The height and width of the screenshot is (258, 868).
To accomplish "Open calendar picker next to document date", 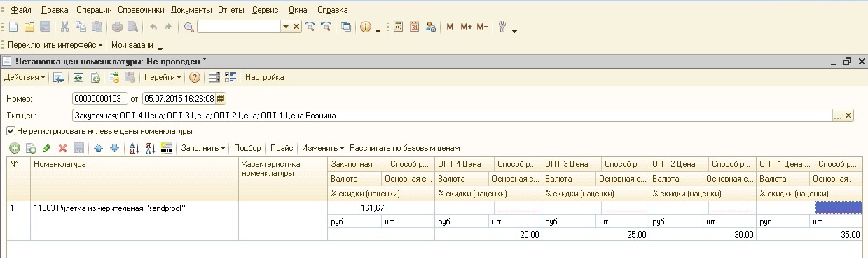I will 221,98.
